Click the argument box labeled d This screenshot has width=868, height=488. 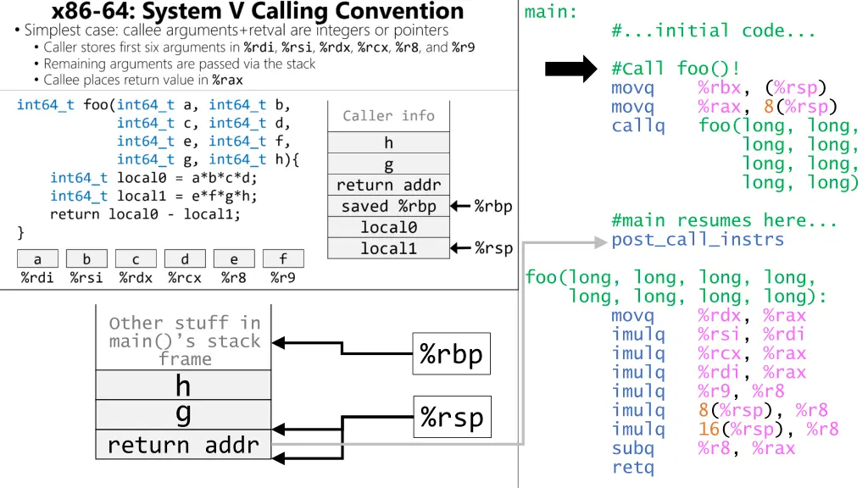click(185, 259)
